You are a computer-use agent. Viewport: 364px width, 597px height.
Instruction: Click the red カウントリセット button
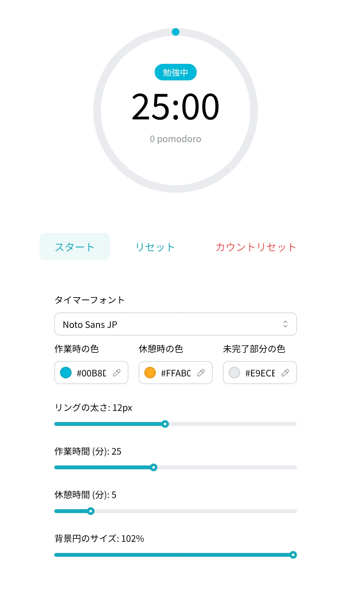tap(256, 246)
